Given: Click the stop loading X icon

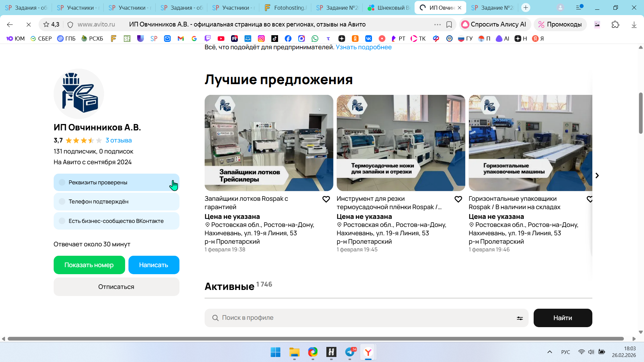Looking at the screenshot, I should click(29, 24).
